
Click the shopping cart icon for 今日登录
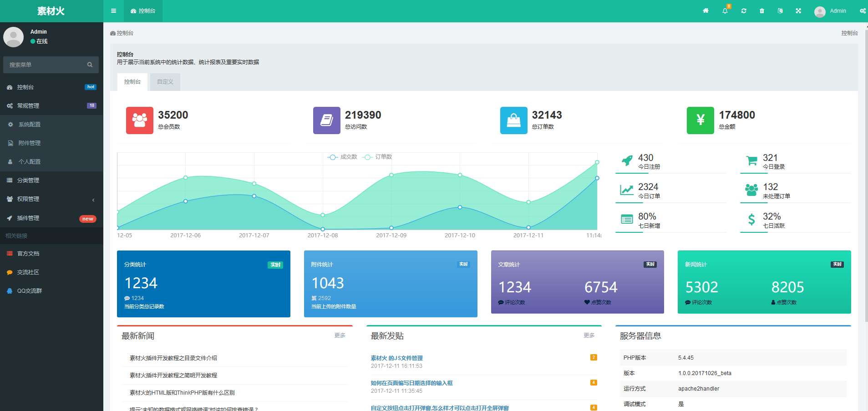[x=751, y=160]
